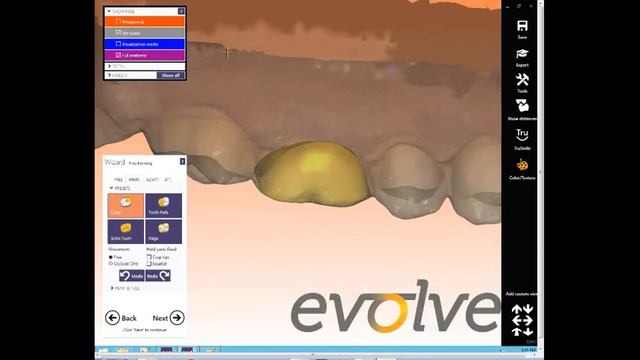Click the Undo button
The image size is (640, 360).
pos(131,276)
